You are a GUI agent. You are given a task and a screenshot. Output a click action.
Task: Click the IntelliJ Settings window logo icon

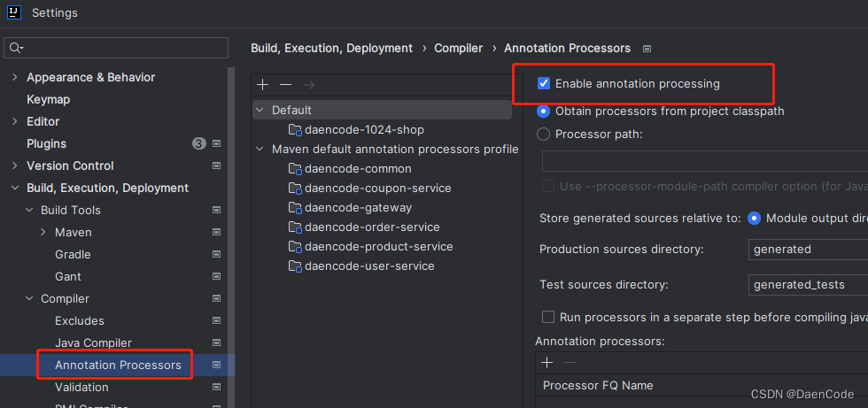pyautogui.click(x=15, y=12)
